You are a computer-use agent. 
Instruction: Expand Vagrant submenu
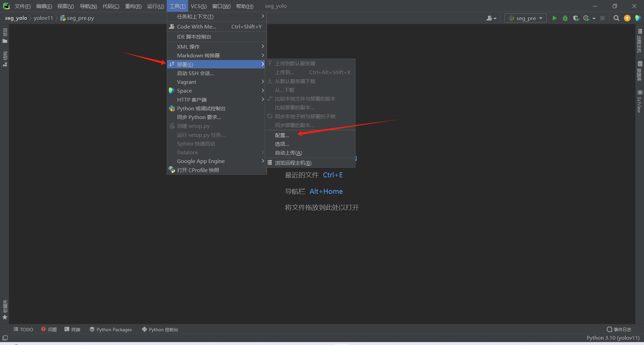pyautogui.click(x=217, y=82)
